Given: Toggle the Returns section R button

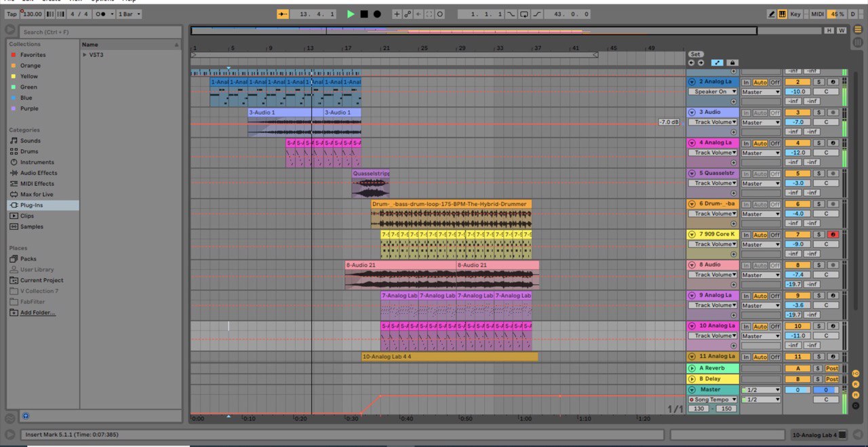Looking at the screenshot, I should click(x=856, y=384).
